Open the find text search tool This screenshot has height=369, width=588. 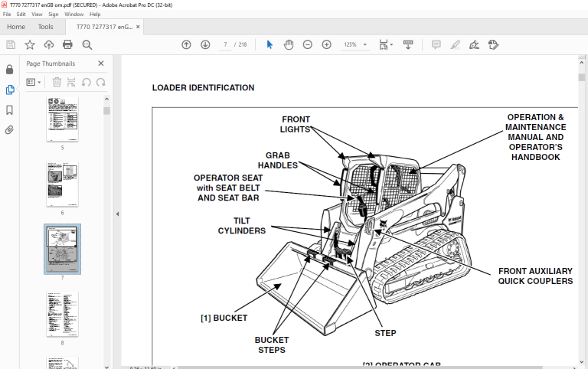(x=87, y=45)
